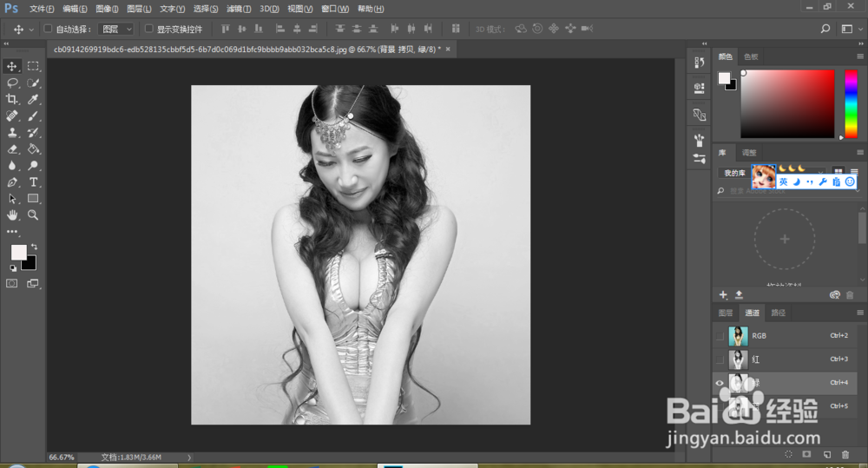This screenshot has width=868, height=468.
Task: Expand the status bar info arrow
Action: click(x=188, y=458)
